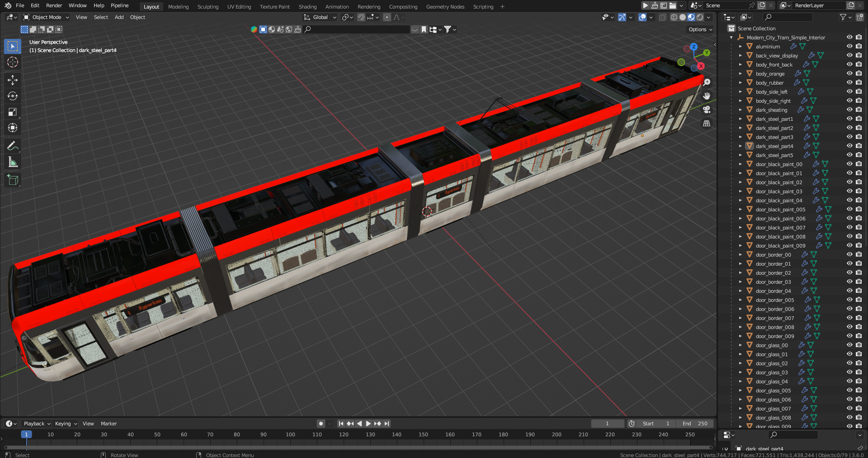Click the Start frame field
868x458 pixels.
pos(657,424)
